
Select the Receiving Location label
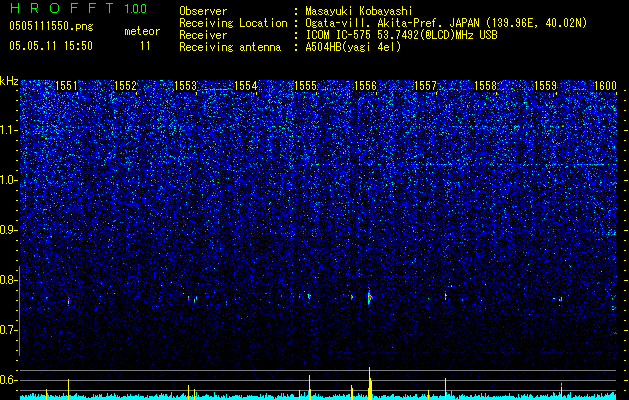pos(233,23)
